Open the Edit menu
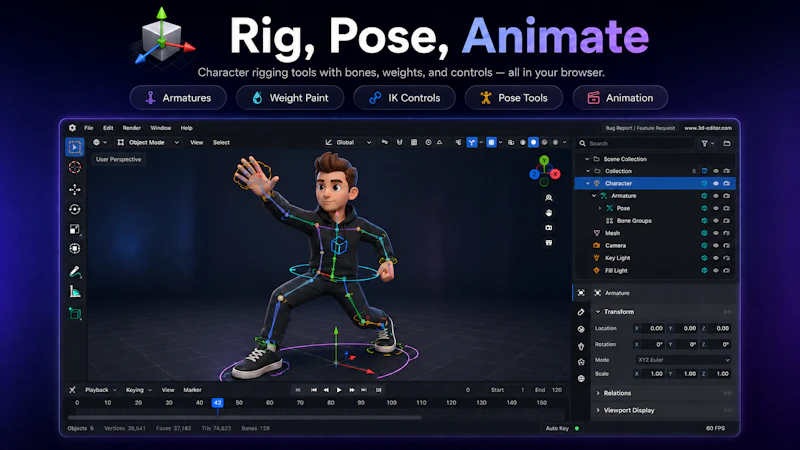 108,128
